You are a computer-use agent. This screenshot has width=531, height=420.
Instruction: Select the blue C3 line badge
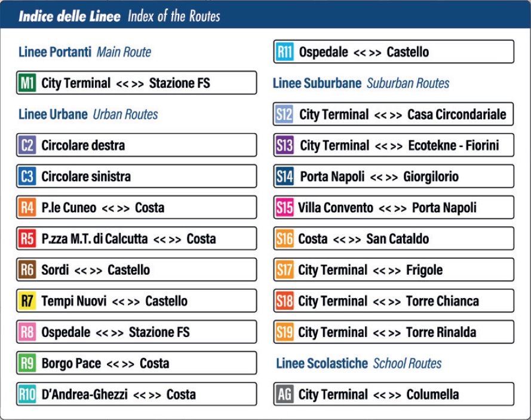click(27, 176)
